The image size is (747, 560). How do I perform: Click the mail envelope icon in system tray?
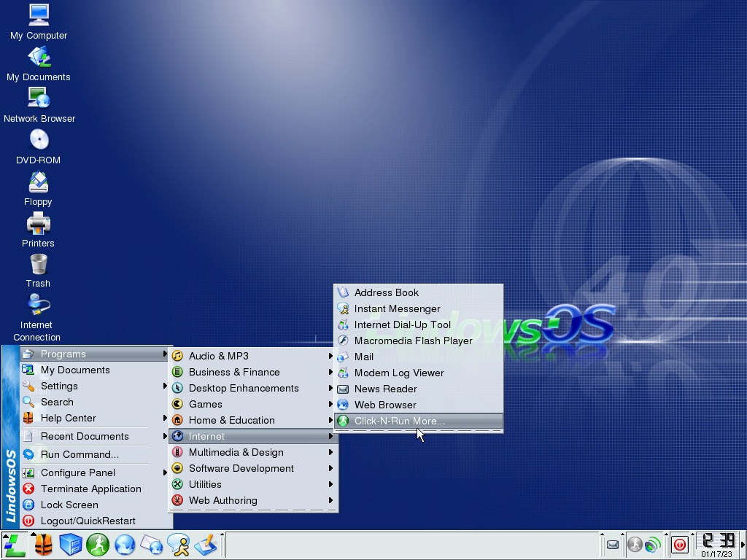pos(613,545)
